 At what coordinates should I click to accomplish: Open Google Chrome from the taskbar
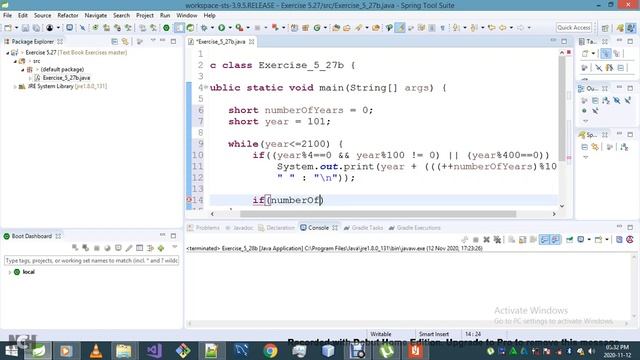pos(270,351)
